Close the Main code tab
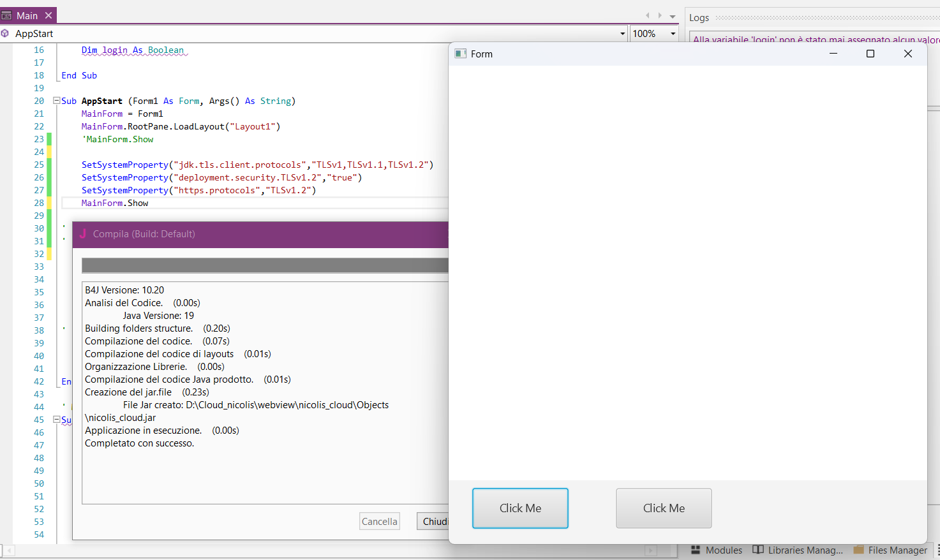This screenshot has height=560, width=940. (x=48, y=15)
